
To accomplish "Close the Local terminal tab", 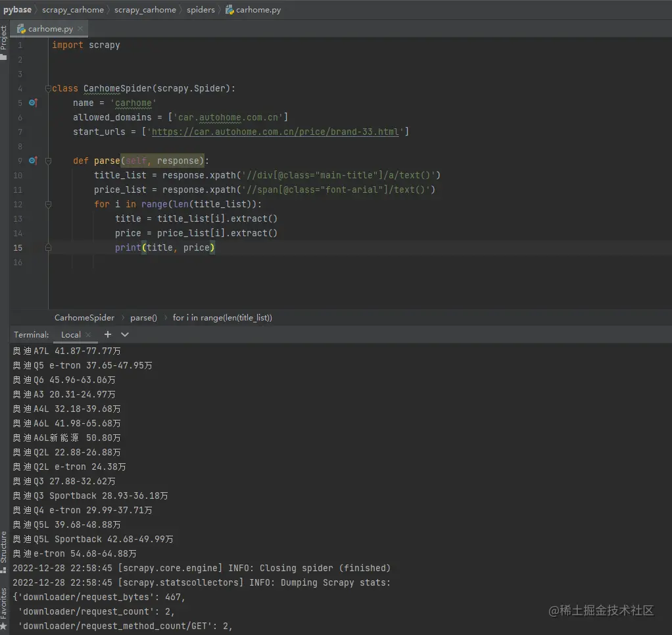I will coord(88,335).
